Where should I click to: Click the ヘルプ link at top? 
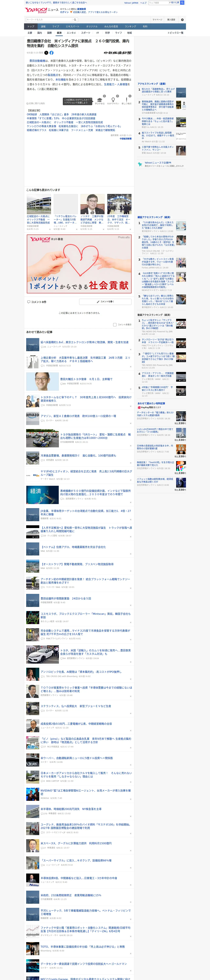143,3
